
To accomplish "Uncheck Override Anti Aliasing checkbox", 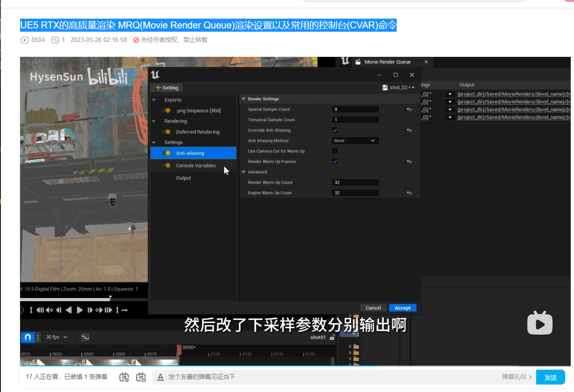I will [x=335, y=130].
